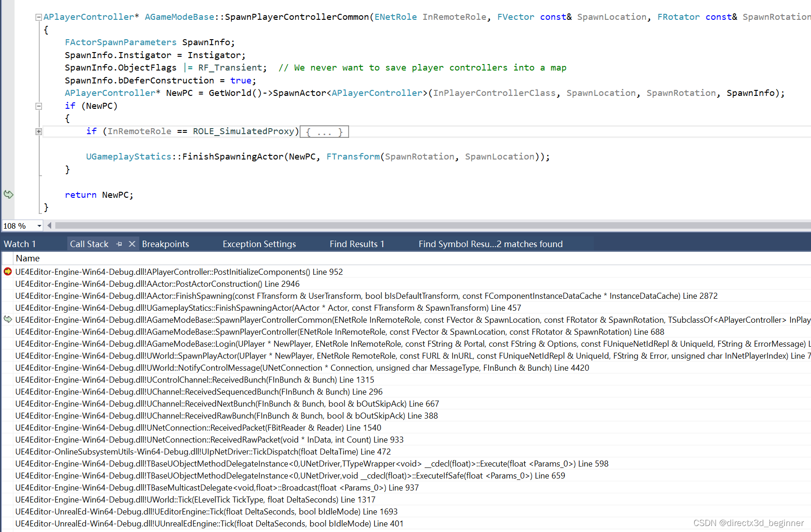
Task: Click the InPlayerControllerClass argument in code
Action: tap(494, 93)
